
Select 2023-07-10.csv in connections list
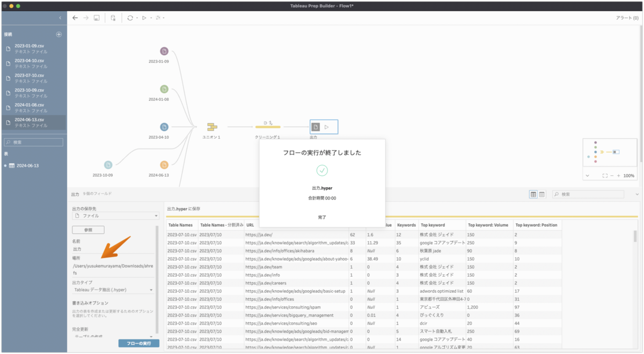pyautogui.click(x=34, y=78)
